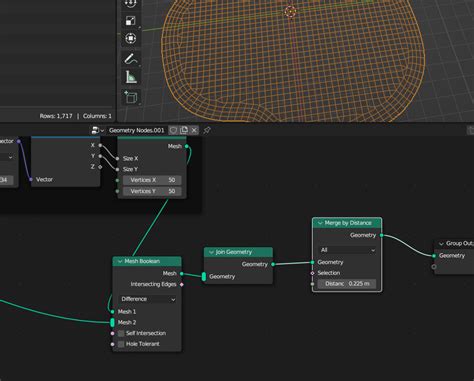474x381 pixels.
Task: Click the Columns: 1 status text
Action: pyautogui.click(x=97, y=116)
